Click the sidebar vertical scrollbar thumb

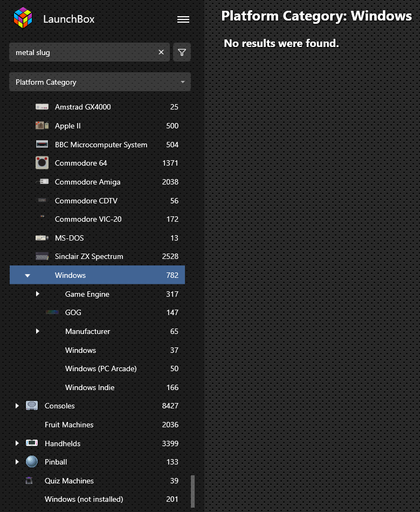192,491
